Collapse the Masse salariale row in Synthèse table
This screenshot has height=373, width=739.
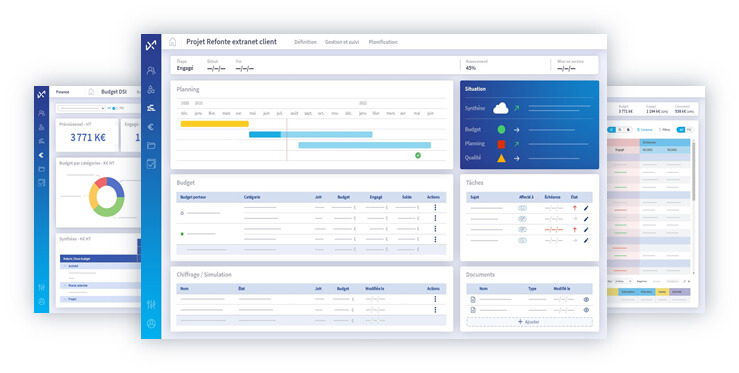click(x=65, y=286)
